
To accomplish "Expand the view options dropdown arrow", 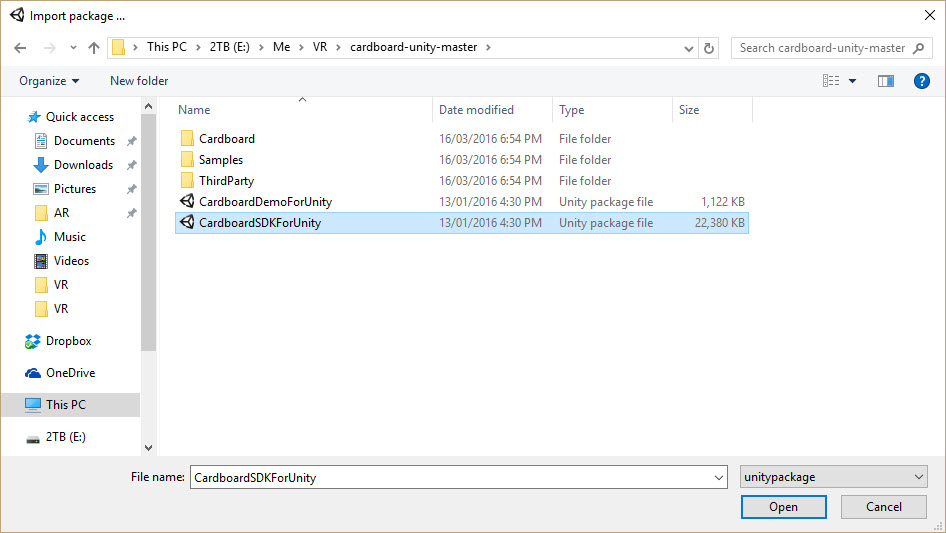I will [x=852, y=81].
